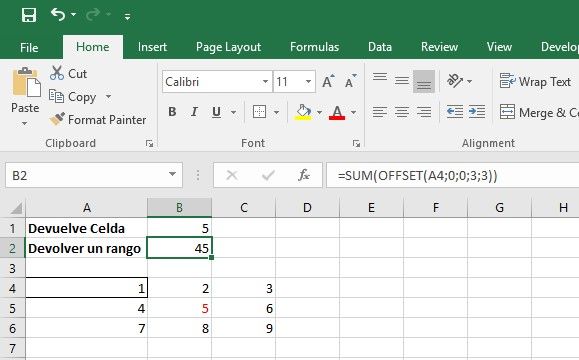The height and width of the screenshot is (360, 579).
Task: Select cell with 'Devuelve Celda'
Action: (x=86, y=228)
